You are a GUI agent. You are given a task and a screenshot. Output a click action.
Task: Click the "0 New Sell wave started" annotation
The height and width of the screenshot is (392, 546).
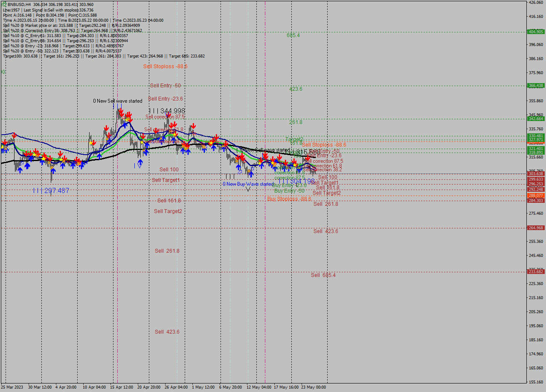tap(117, 101)
